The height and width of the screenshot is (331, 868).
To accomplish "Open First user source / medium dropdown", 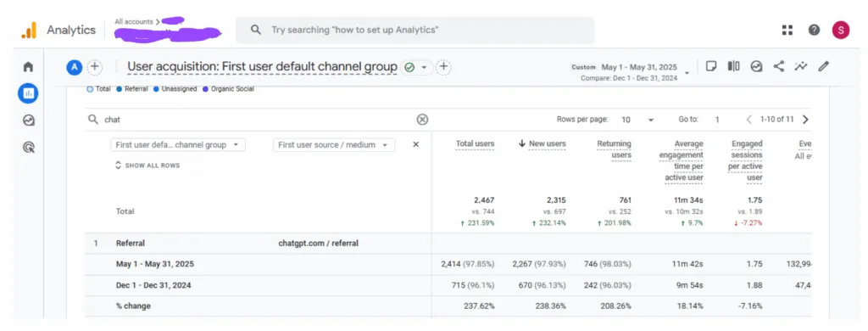I will pos(334,145).
